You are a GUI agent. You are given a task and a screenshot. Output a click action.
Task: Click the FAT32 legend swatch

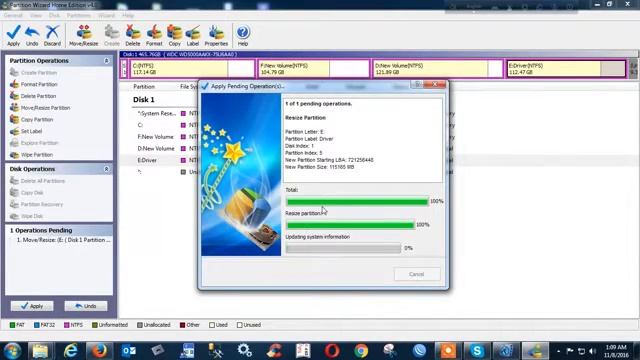(x=37, y=325)
